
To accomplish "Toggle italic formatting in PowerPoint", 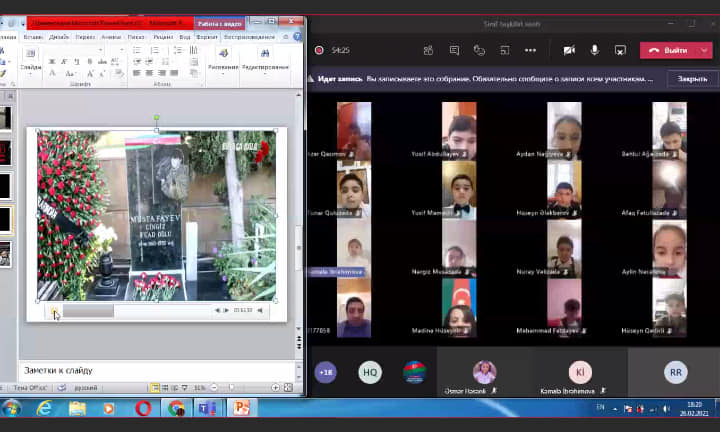I will pyautogui.click(x=64, y=62).
